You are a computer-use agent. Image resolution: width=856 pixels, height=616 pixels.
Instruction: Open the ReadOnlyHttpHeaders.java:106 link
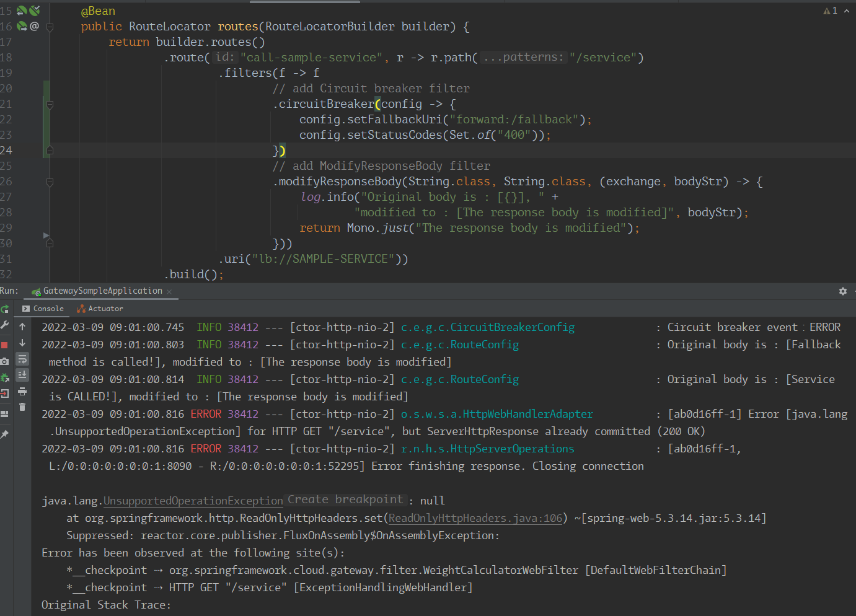click(475, 518)
